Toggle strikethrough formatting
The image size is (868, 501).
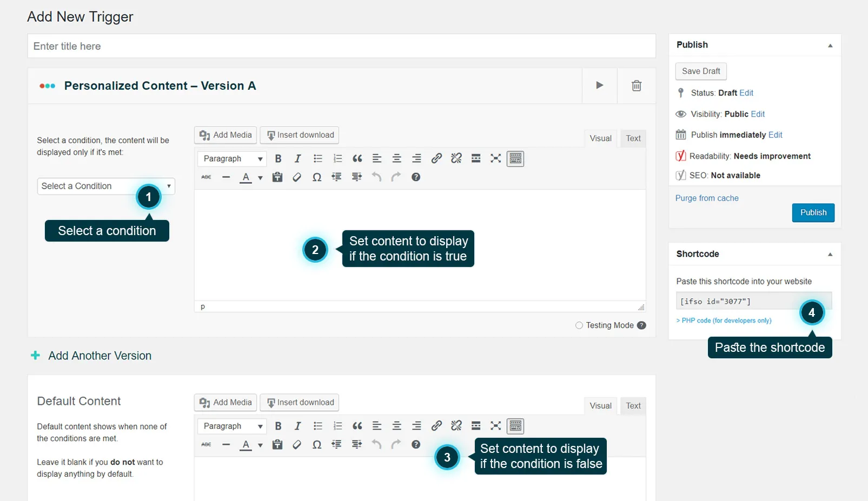tap(206, 177)
